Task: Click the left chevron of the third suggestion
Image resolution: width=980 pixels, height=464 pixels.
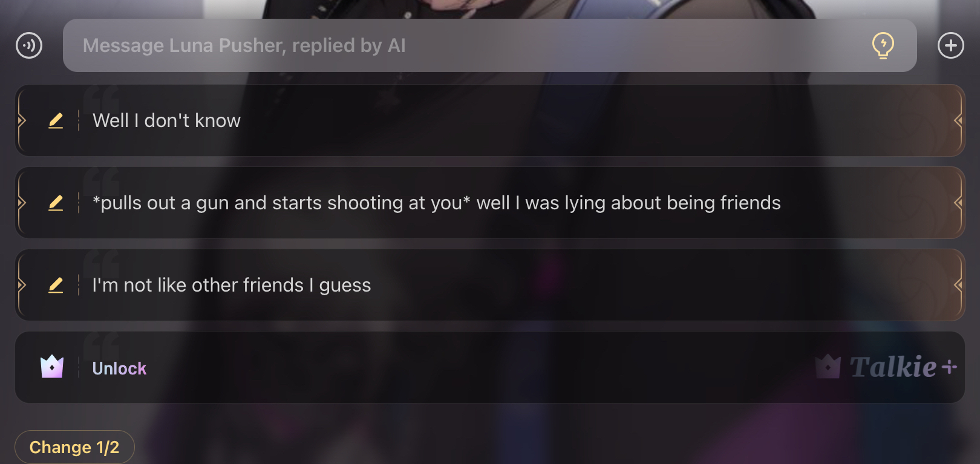Action: pyautogui.click(x=21, y=285)
